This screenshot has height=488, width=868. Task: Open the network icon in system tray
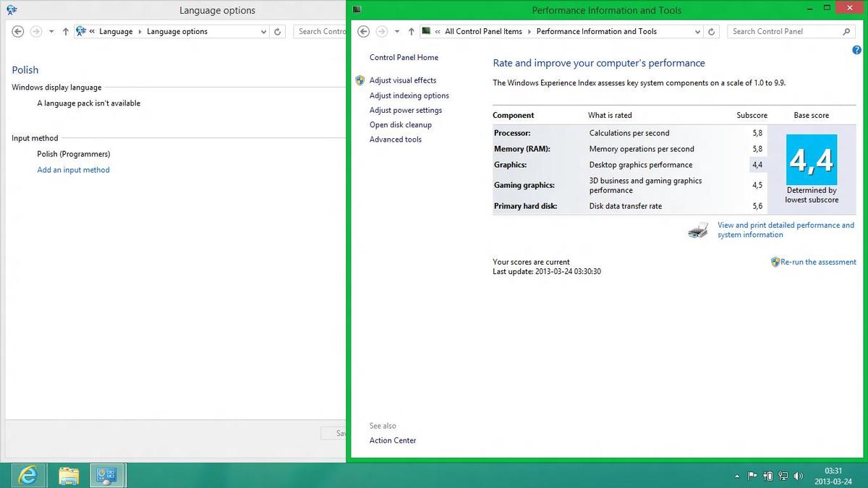pos(783,476)
